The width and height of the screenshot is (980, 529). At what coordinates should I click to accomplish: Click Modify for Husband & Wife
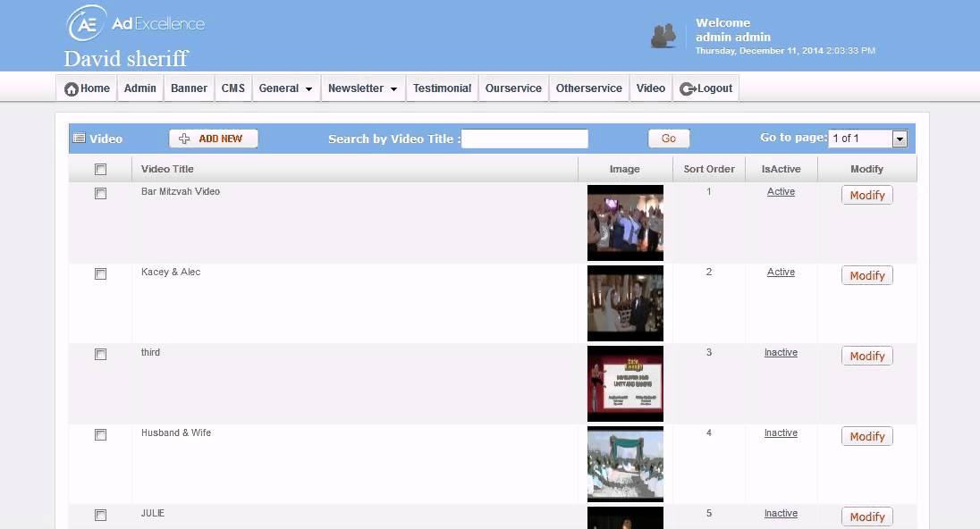[x=866, y=437]
